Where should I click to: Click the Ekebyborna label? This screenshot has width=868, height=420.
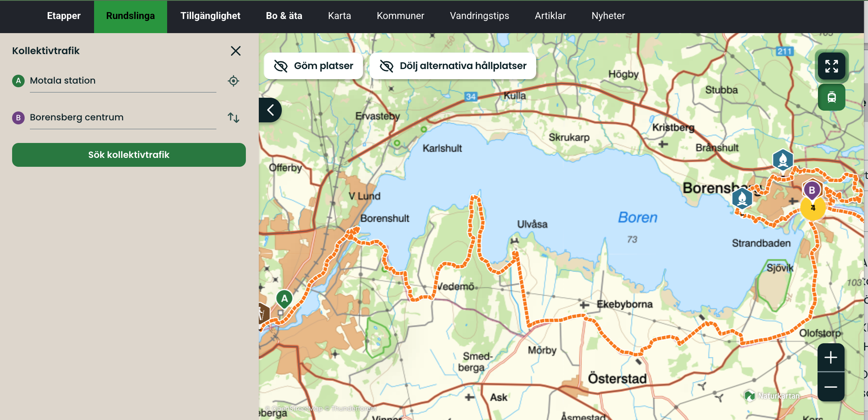pyautogui.click(x=625, y=304)
